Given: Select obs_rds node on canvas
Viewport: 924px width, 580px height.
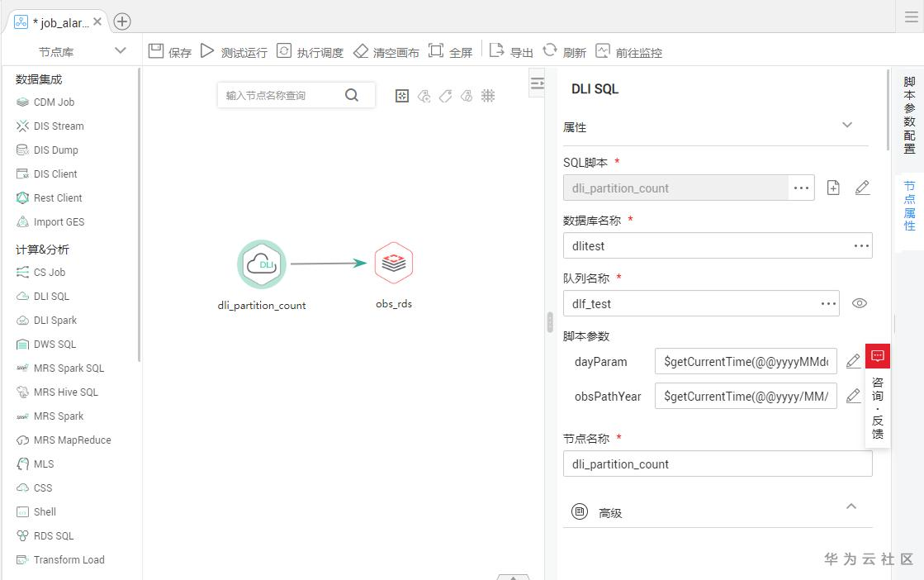Looking at the screenshot, I should [x=394, y=263].
